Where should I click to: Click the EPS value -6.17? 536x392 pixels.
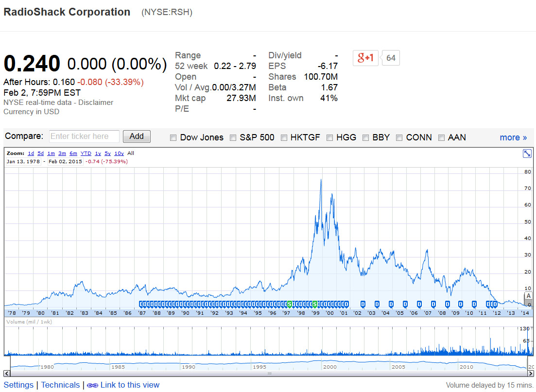click(328, 66)
